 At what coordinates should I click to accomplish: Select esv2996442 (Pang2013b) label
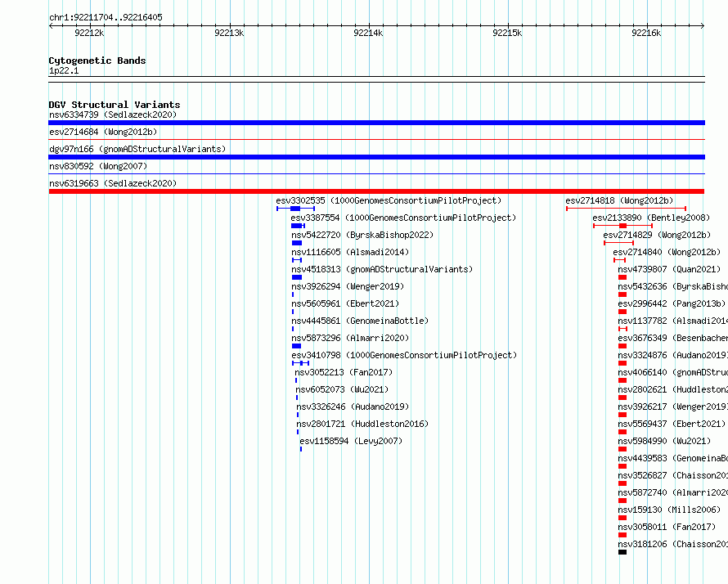pos(672,303)
